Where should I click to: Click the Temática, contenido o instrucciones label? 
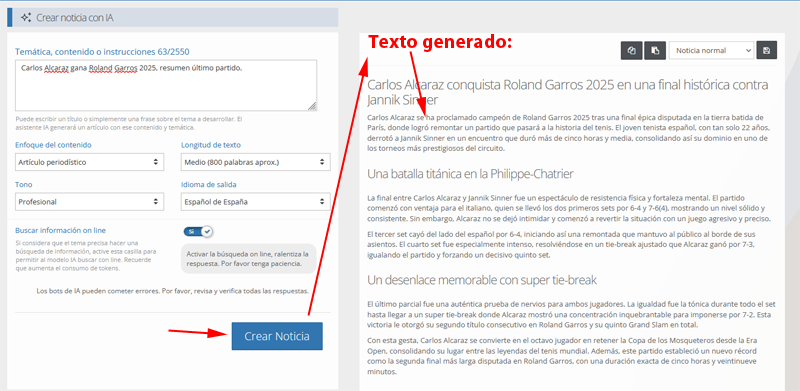[x=103, y=52]
